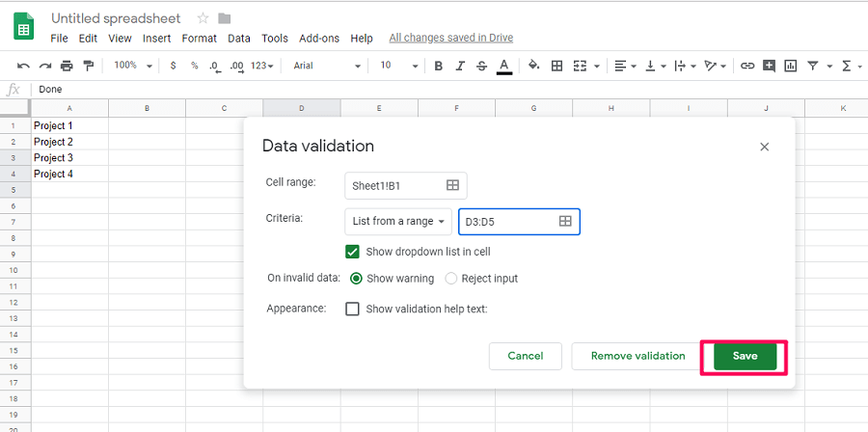Open the zoom 100% dropdown
Image resolution: width=868 pixels, height=432 pixels.
[133, 66]
